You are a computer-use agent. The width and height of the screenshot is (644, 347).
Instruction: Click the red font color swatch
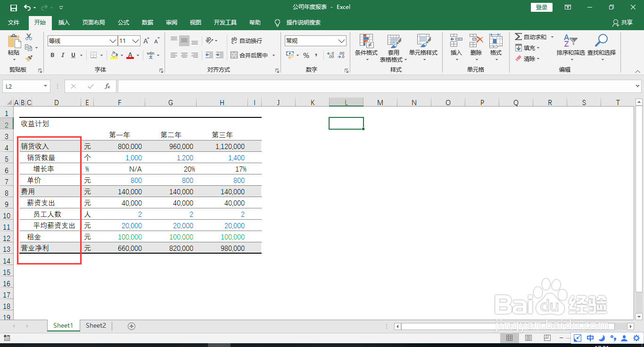[130, 59]
